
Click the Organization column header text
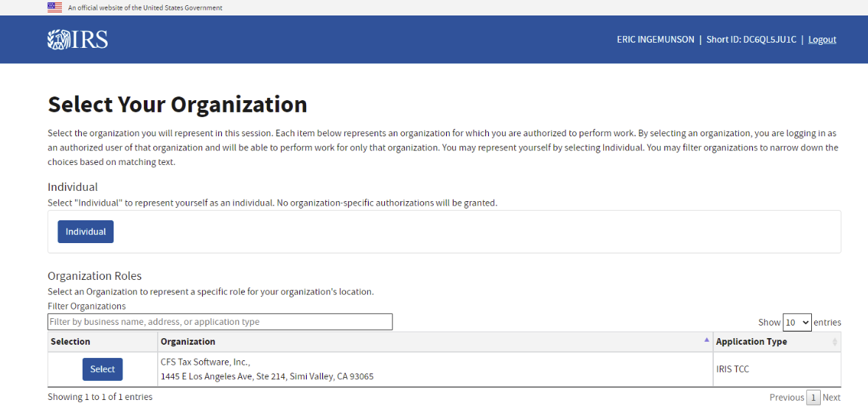coord(188,342)
